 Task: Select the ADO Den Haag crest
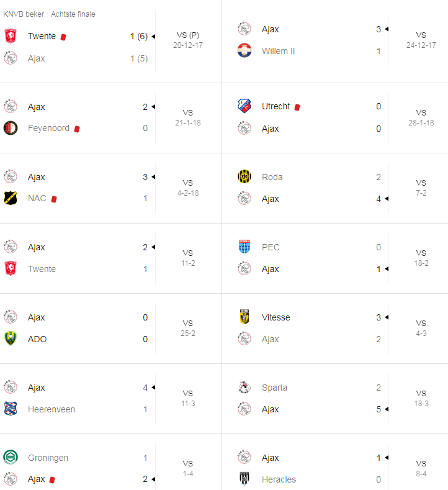tap(11, 339)
